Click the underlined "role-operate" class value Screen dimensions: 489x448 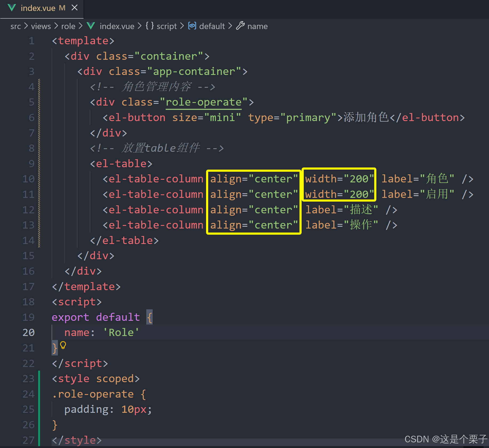(x=204, y=102)
